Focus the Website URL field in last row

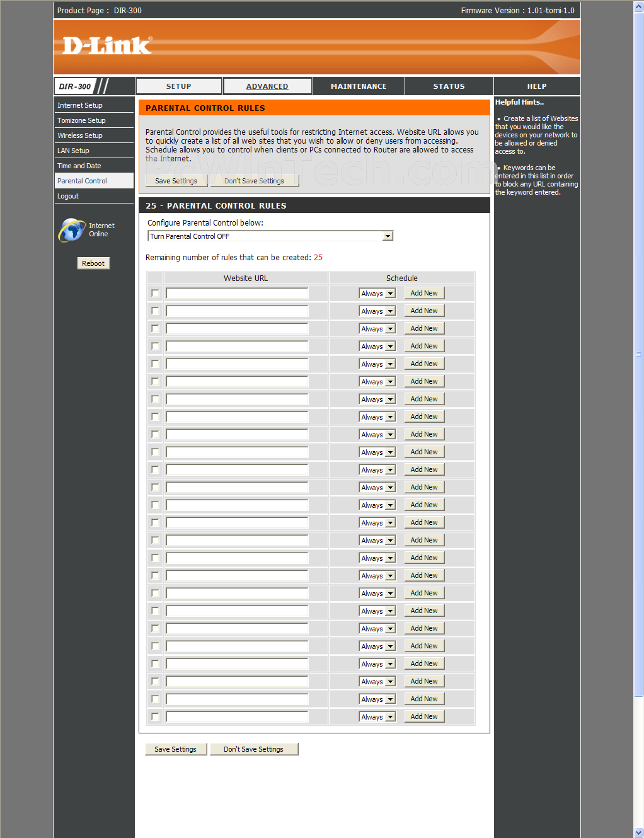[237, 717]
